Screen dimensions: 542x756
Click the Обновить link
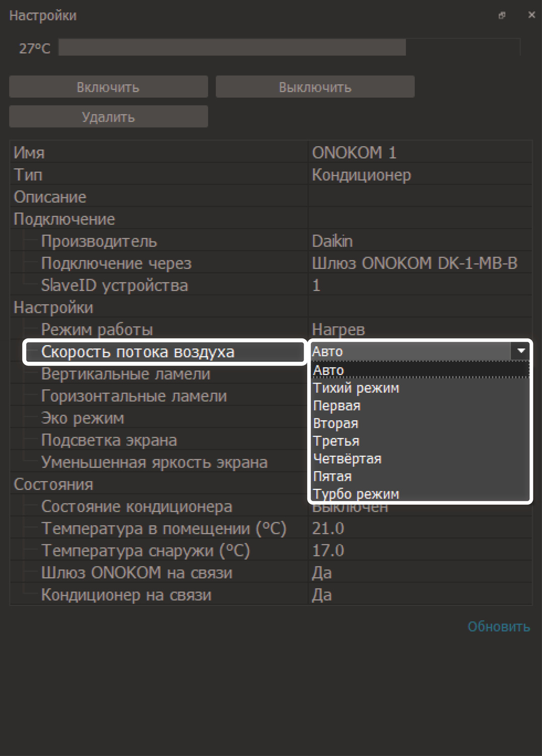click(498, 626)
